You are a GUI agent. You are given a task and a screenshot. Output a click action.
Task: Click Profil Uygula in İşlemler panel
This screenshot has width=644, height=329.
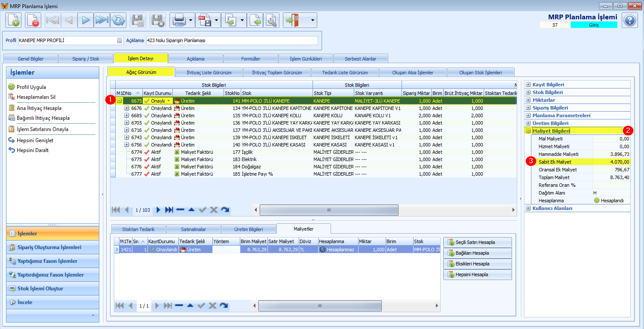coord(31,87)
